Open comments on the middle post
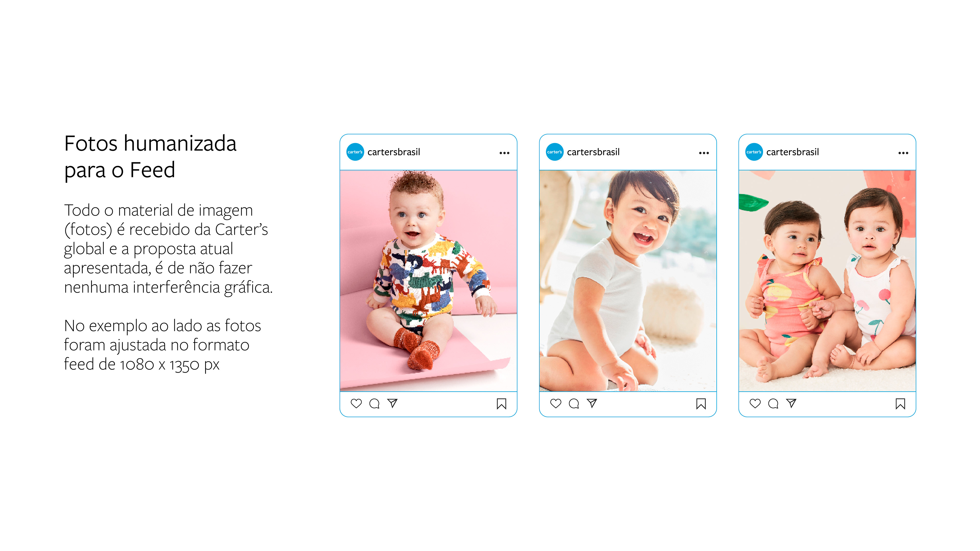This screenshot has width=980, height=551. pos(574,404)
